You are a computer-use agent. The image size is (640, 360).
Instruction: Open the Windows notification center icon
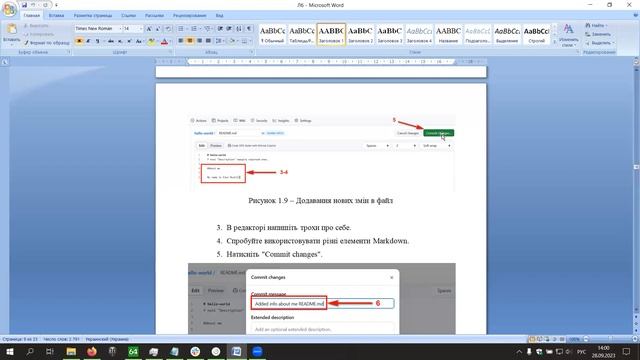[x=627, y=351]
